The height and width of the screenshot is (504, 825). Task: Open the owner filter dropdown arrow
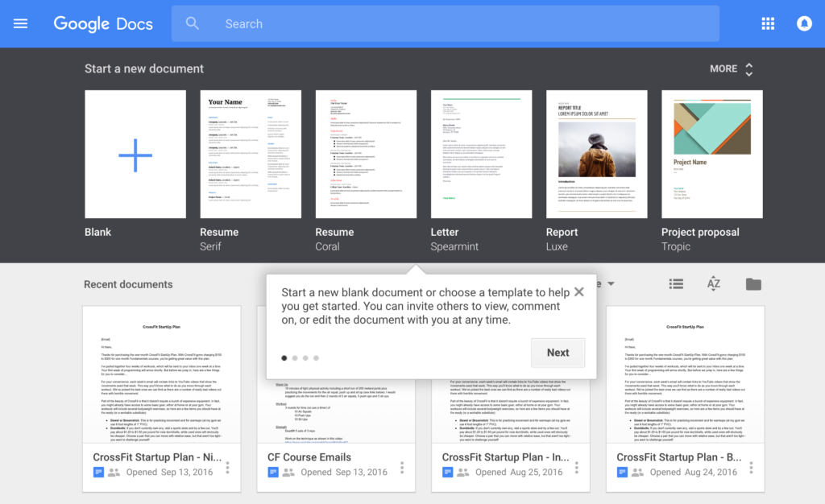[611, 283]
